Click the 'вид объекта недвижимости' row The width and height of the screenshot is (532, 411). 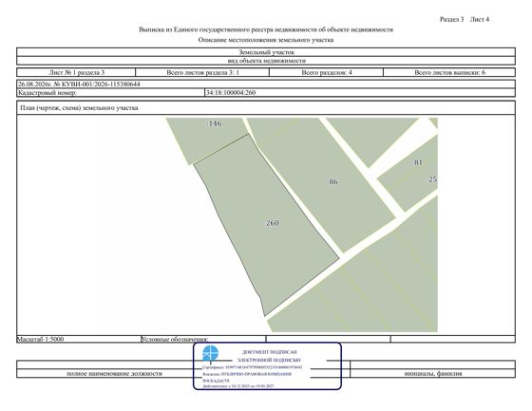266,61
